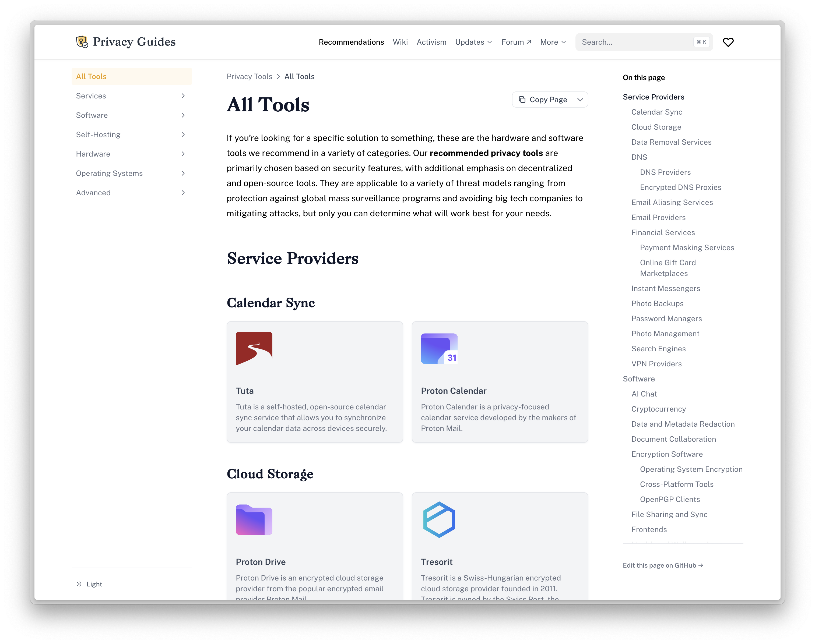The height and width of the screenshot is (644, 815).
Task: Jump to Online Gift Card Marketplaces link
Action: (668, 268)
